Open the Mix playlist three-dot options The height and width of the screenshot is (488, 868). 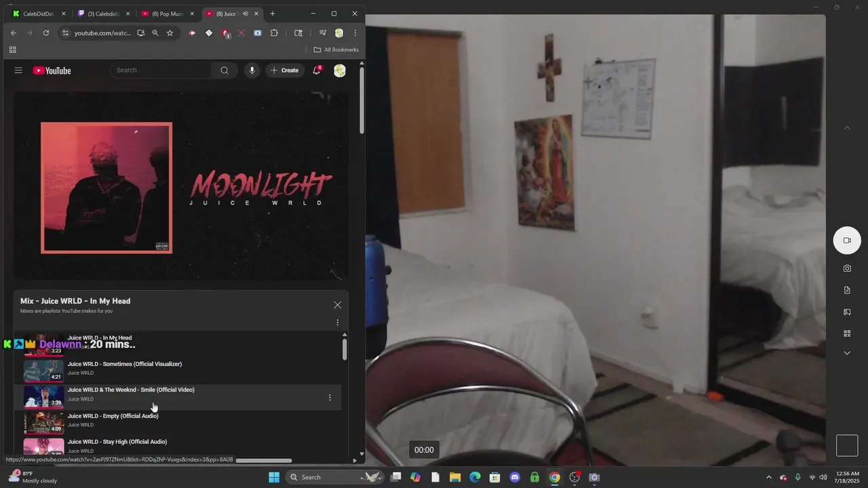[338, 323]
